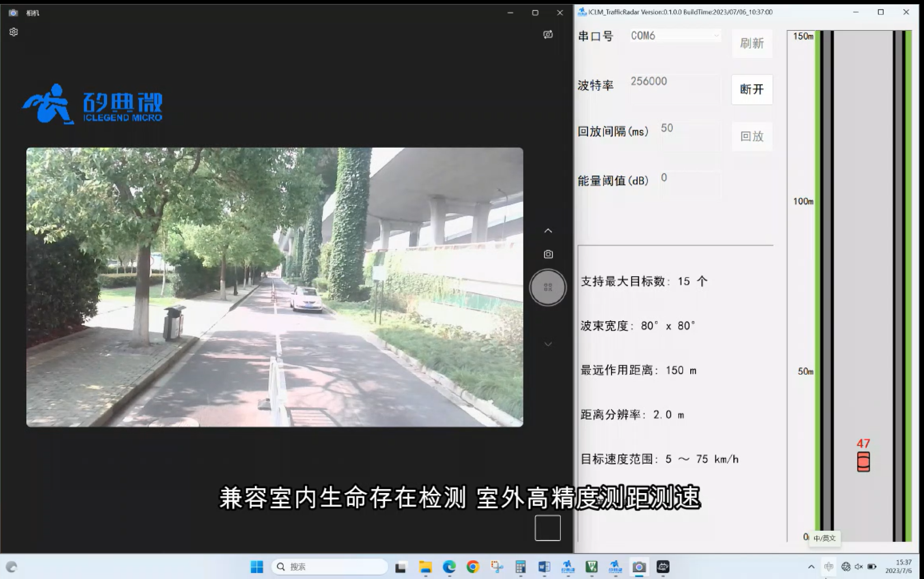Click the 最远作用距离: 150 m text

[x=638, y=370]
